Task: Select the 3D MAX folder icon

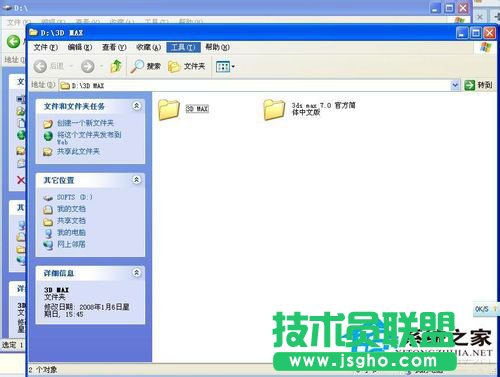Action: (169, 109)
